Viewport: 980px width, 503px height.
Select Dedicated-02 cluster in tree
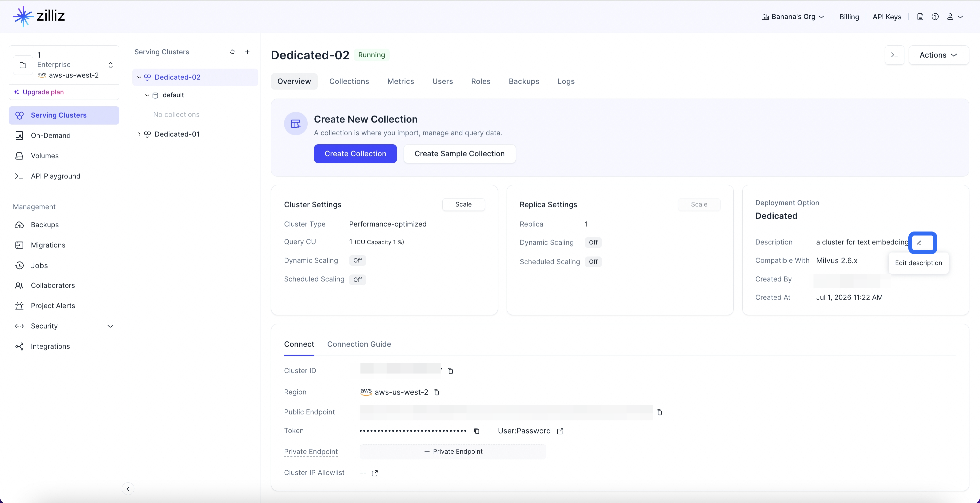178,77
